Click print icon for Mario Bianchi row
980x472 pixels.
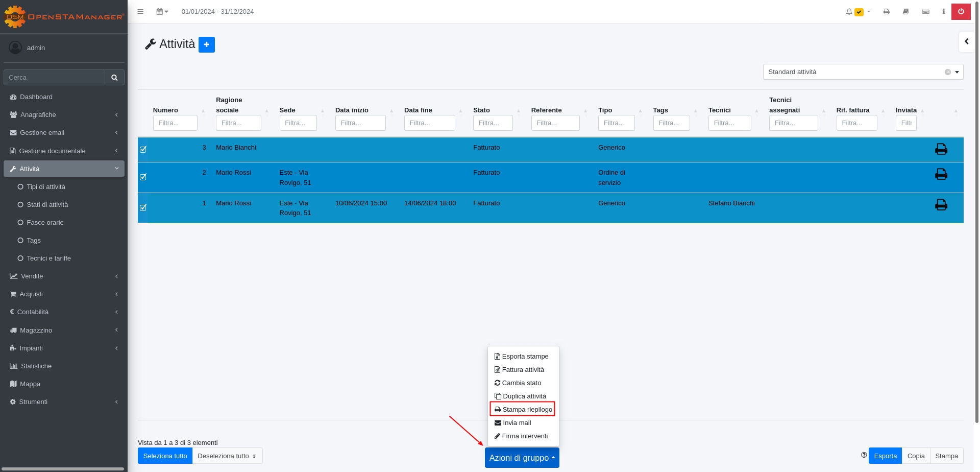pyautogui.click(x=941, y=149)
